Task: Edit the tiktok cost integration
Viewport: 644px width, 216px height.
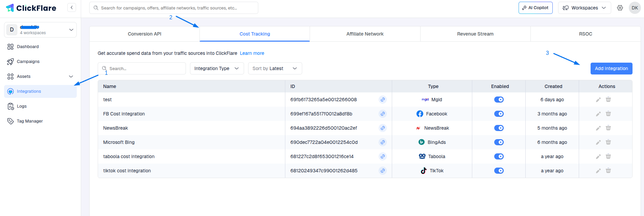Action: click(598, 171)
